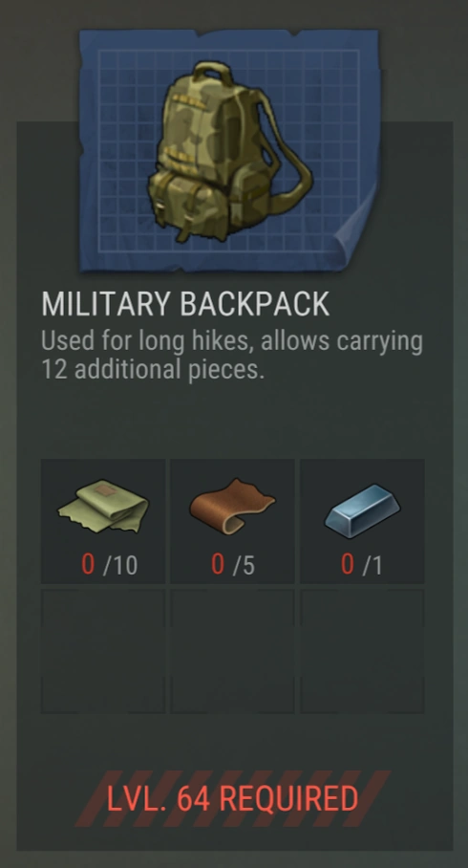Select the steel bar ingot icon
This screenshot has width=468, height=868.
(362, 510)
